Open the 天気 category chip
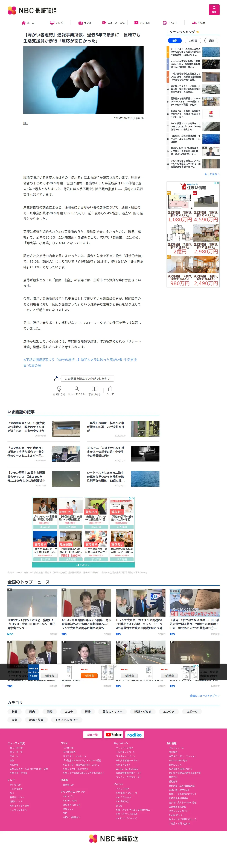 pyautogui.click(x=14, y=720)
